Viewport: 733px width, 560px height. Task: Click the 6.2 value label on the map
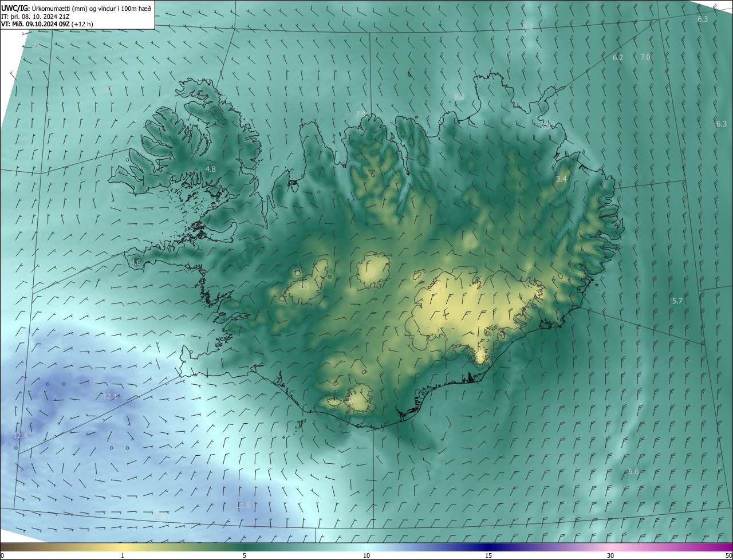tap(618, 58)
